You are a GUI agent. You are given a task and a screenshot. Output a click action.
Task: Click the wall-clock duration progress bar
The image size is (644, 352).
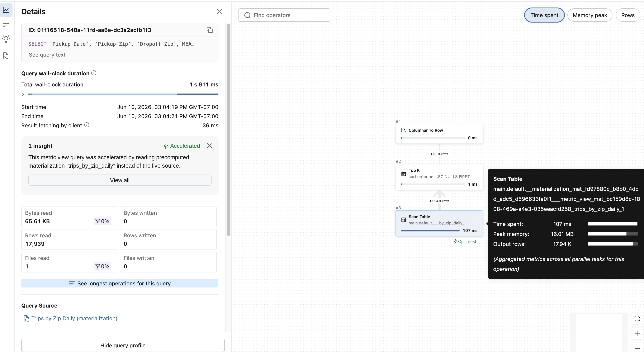pos(123,94)
